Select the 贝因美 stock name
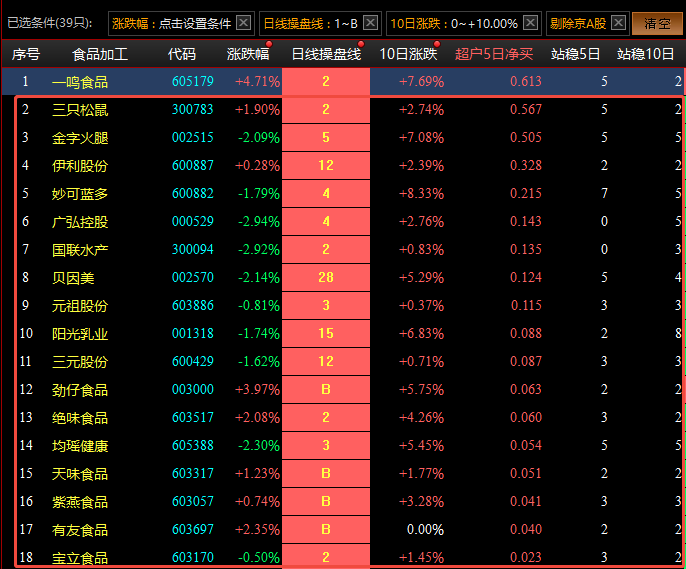The image size is (686, 569). pyautogui.click(x=73, y=277)
